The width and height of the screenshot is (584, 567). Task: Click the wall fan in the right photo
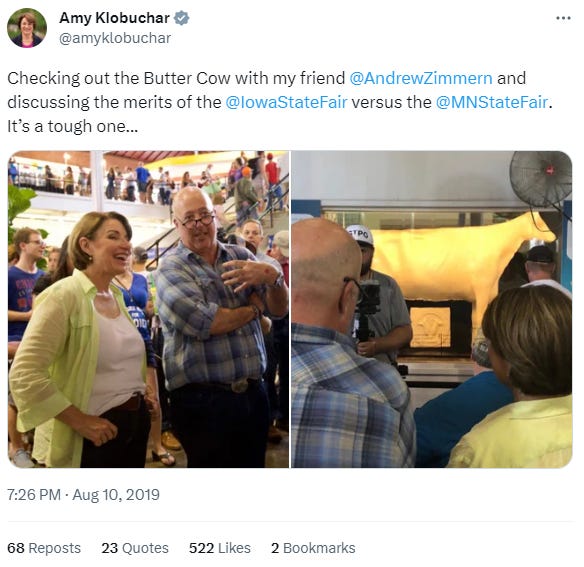(541, 180)
